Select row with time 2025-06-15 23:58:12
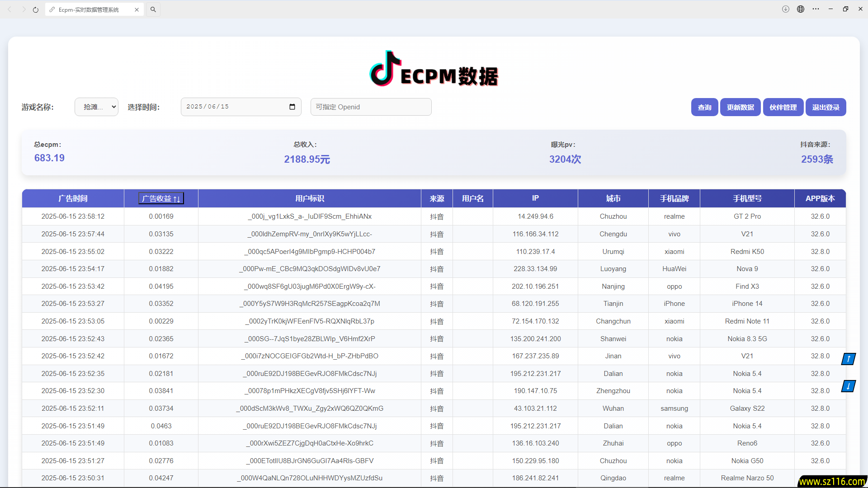Viewport: 868px width, 488px height. (434, 216)
